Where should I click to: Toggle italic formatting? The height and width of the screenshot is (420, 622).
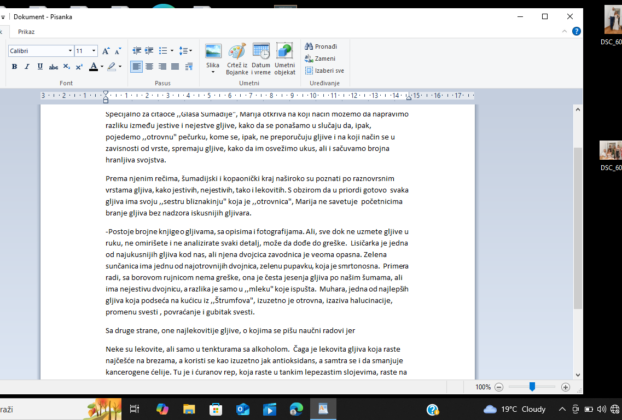tap(26, 67)
